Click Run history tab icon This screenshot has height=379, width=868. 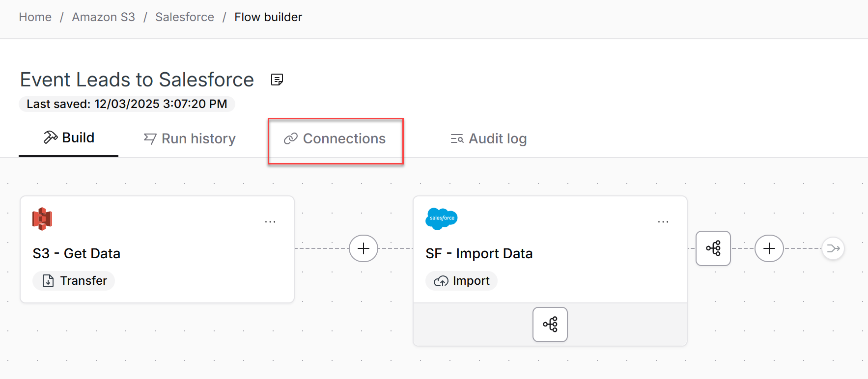150,139
